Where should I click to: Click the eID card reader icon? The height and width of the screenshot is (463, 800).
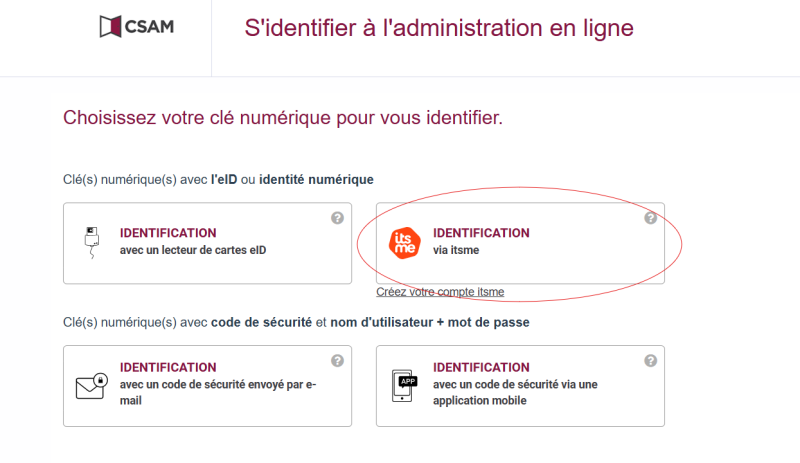(92, 242)
